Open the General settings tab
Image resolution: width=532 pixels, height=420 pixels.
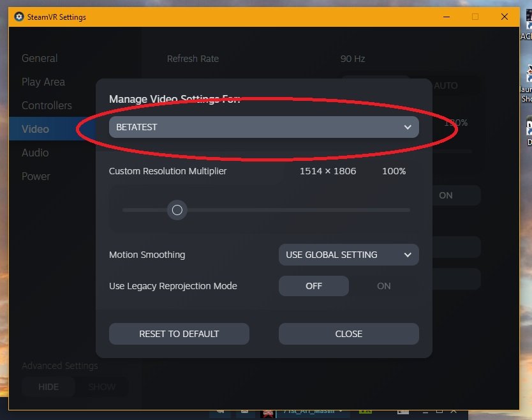click(x=40, y=58)
